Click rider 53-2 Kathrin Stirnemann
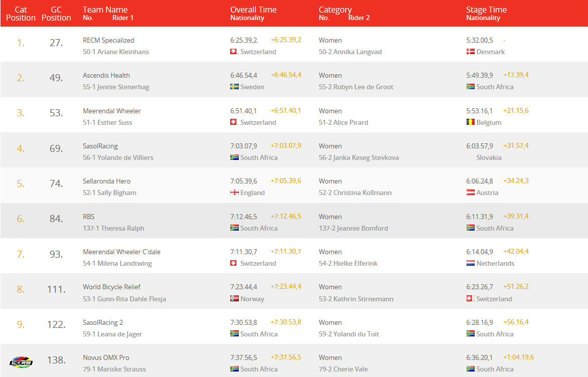This screenshot has height=377, width=588. click(356, 299)
